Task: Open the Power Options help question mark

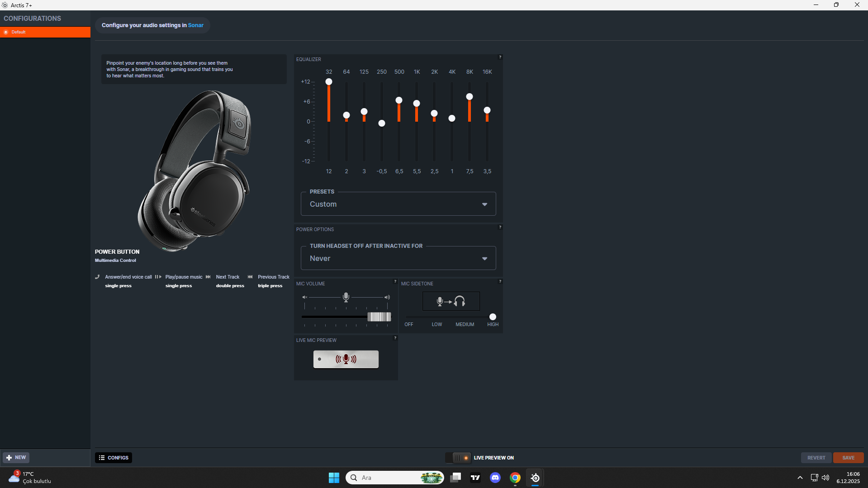Action: [x=500, y=227]
